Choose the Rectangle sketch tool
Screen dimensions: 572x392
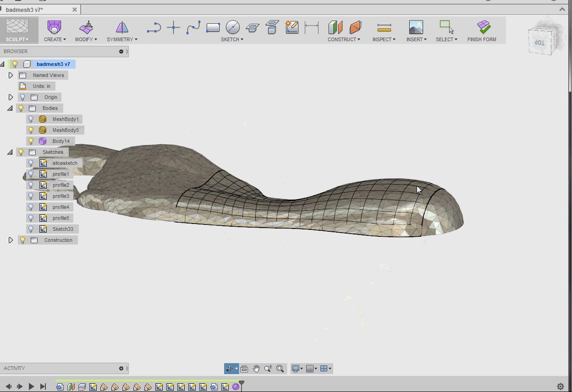(213, 27)
